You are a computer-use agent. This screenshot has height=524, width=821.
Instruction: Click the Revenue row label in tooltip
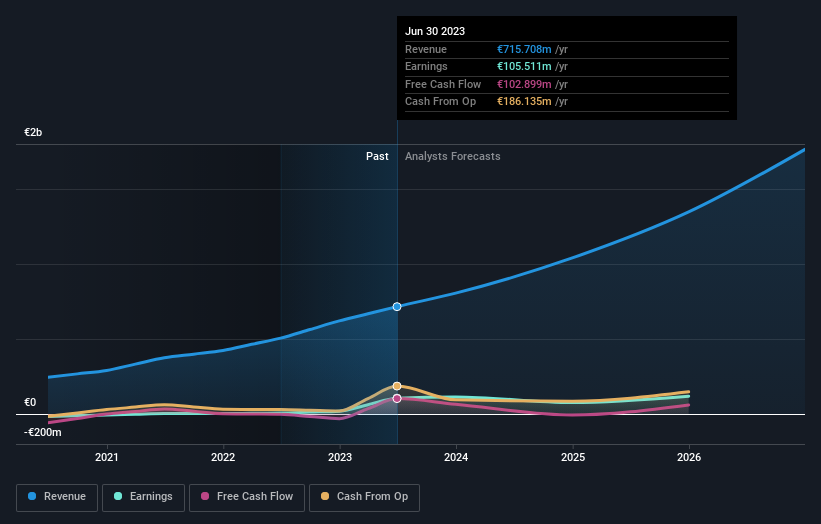426,49
